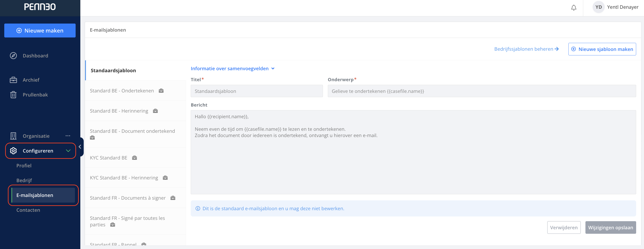Click the Penneo logo
644x249 pixels.
(x=40, y=7)
